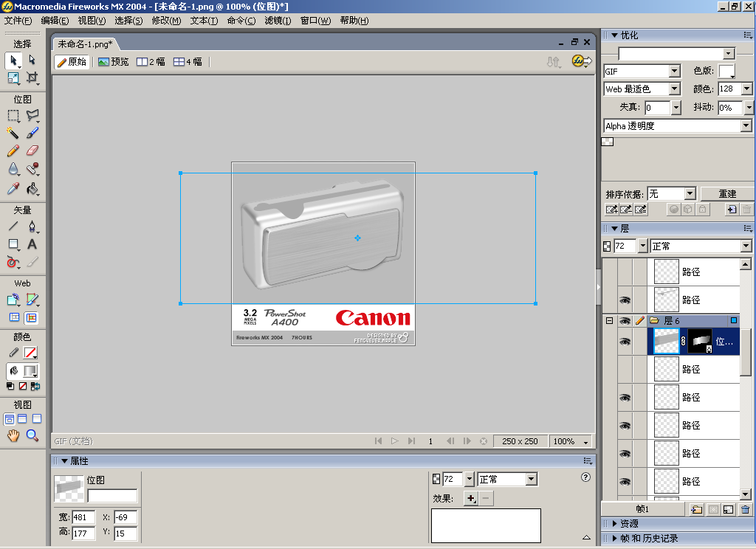
Task: Click the 宽 width input field
Action: 83,517
